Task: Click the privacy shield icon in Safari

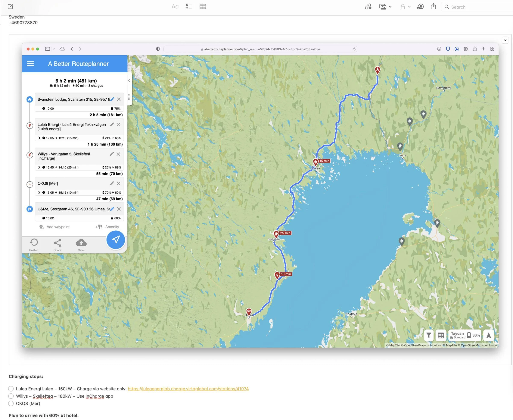Action: click(x=158, y=49)
